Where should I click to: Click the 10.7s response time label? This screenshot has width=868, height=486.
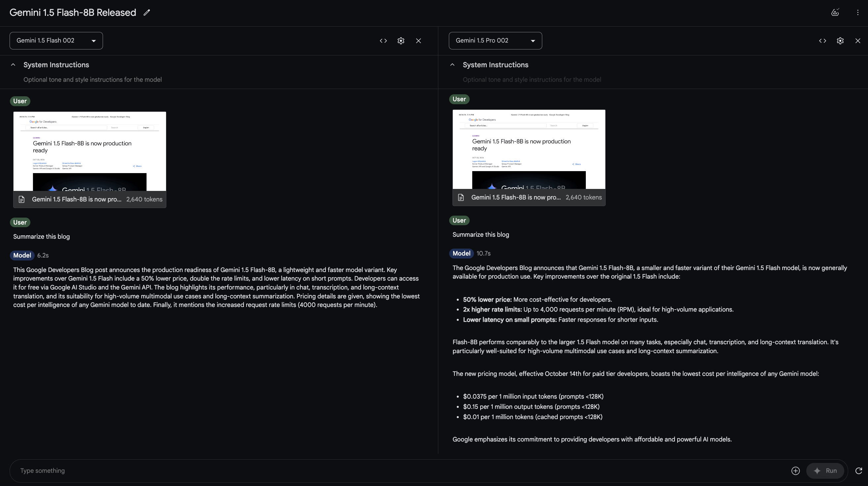484,254
